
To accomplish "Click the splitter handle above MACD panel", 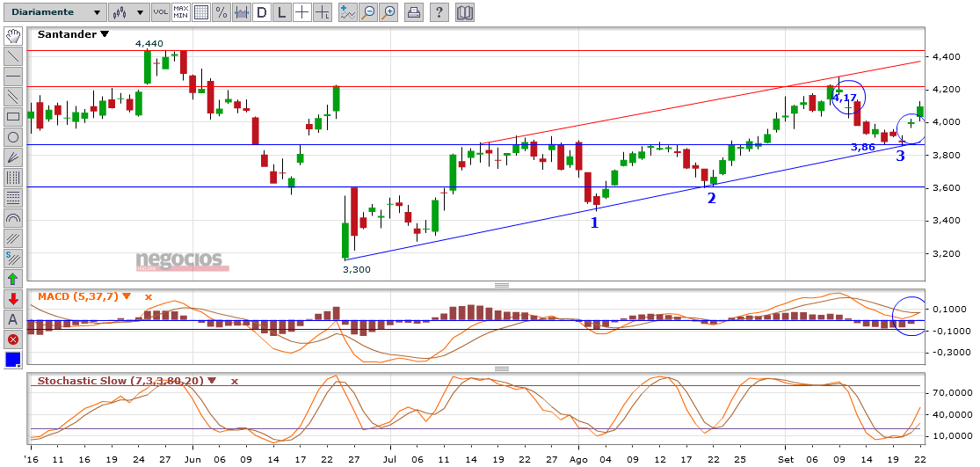I will point(501,285).
